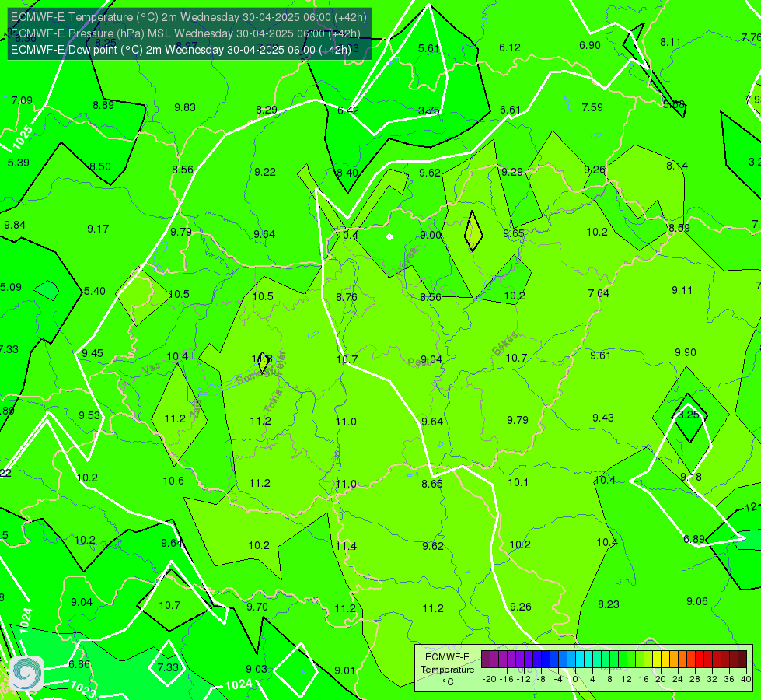This screenshot has height=700, width=761.
Task: Click the dew point value '9.90'
Action: tap(686, 352)
